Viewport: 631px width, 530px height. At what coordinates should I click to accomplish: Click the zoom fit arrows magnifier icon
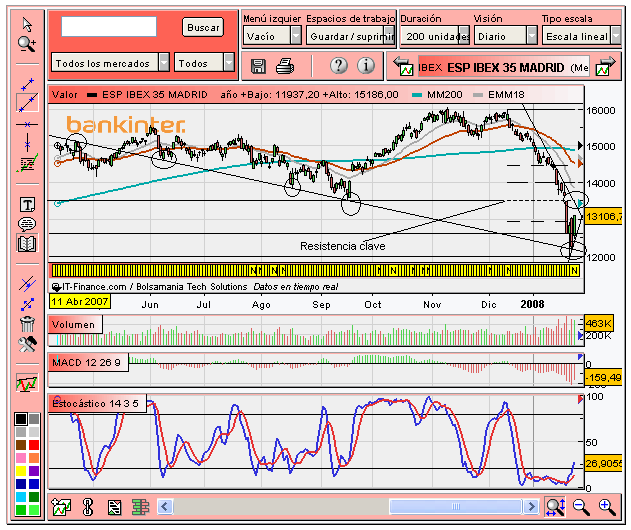(555, 507)
